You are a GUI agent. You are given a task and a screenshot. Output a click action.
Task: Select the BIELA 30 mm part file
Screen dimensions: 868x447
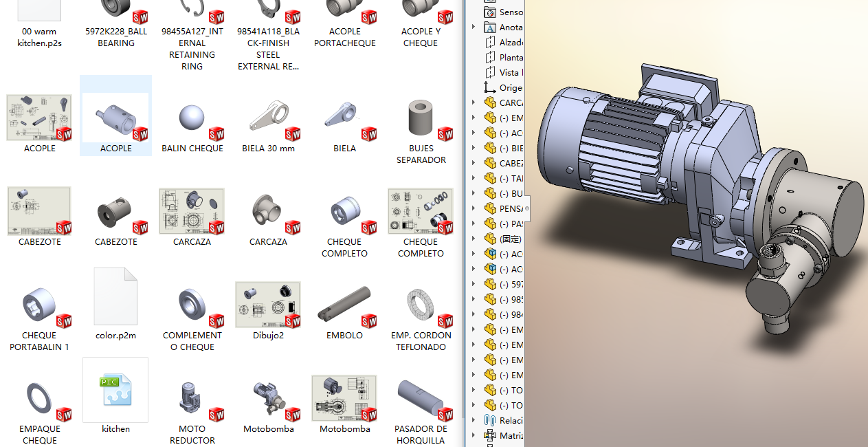click(268, 118)
